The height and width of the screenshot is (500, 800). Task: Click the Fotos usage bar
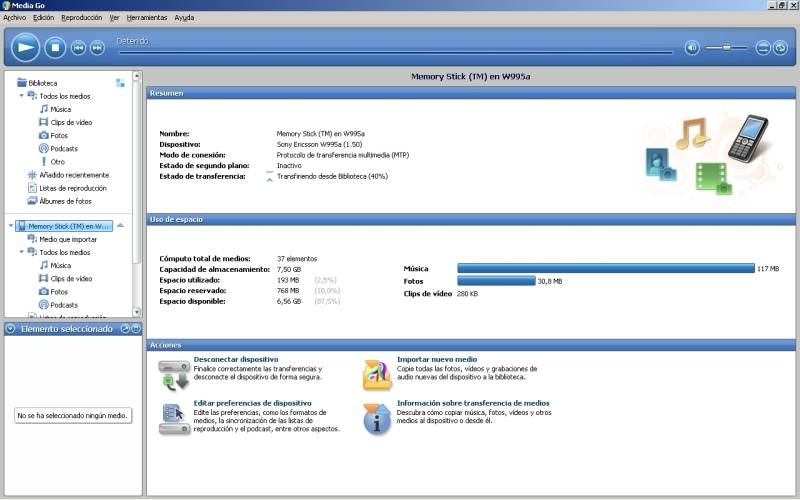tap(496, 281)
